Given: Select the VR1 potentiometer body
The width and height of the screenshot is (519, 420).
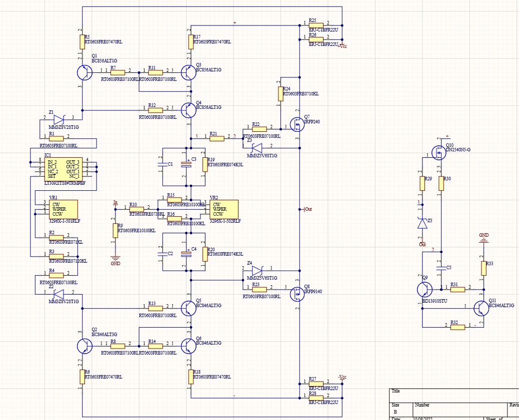Looking at the screenshot, I should pyautogui.click(x=63, y=209).
